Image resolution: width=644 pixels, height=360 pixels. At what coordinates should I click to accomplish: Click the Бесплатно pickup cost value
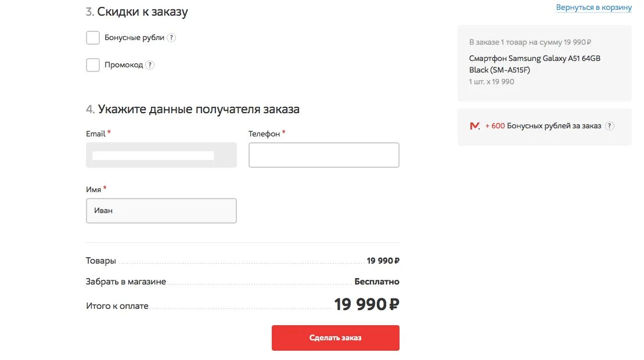(377, 282)
